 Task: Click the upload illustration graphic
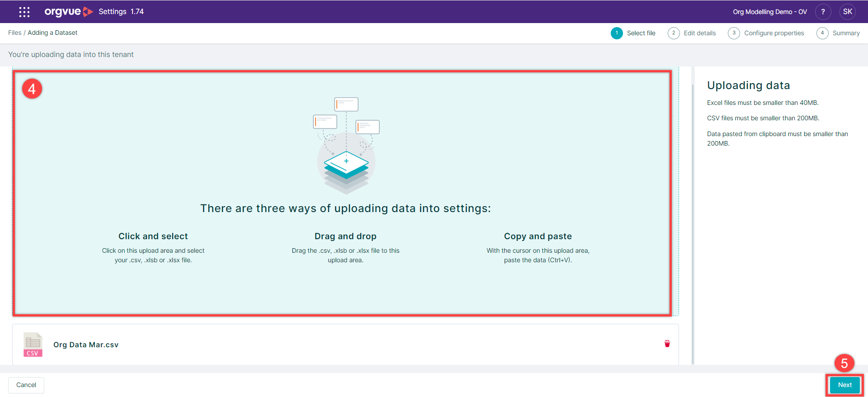(346, 146)
